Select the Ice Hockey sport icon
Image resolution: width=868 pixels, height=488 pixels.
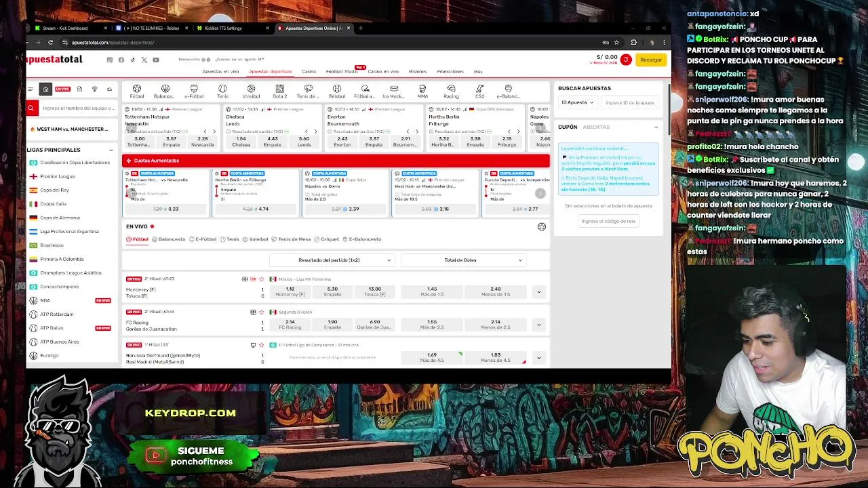pyautogui.click(x=393, y=91)
